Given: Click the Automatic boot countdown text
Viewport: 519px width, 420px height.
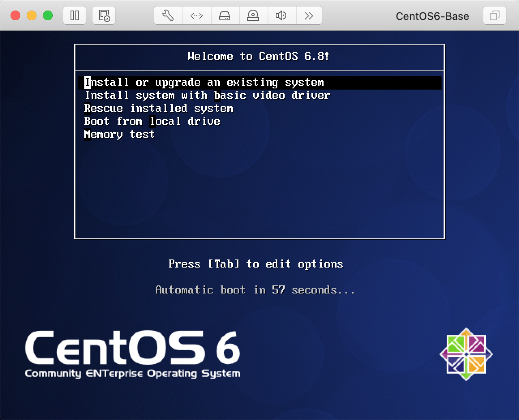Looking at the screenshot, I should [x=255, y=290].
